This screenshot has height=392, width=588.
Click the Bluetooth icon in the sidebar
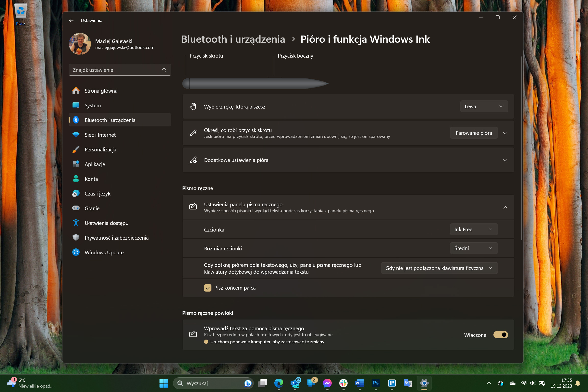pyautogui.click(x=76, y=120)
